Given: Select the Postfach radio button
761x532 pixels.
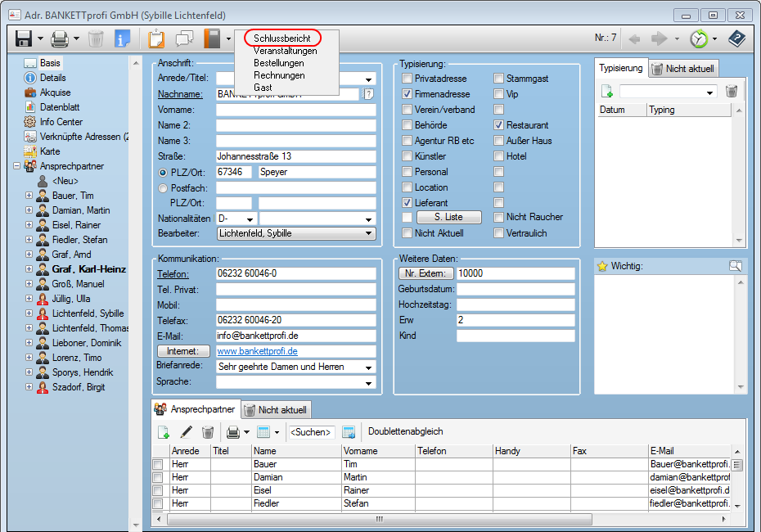Looking at the screenshot, I should coord(163,188).
